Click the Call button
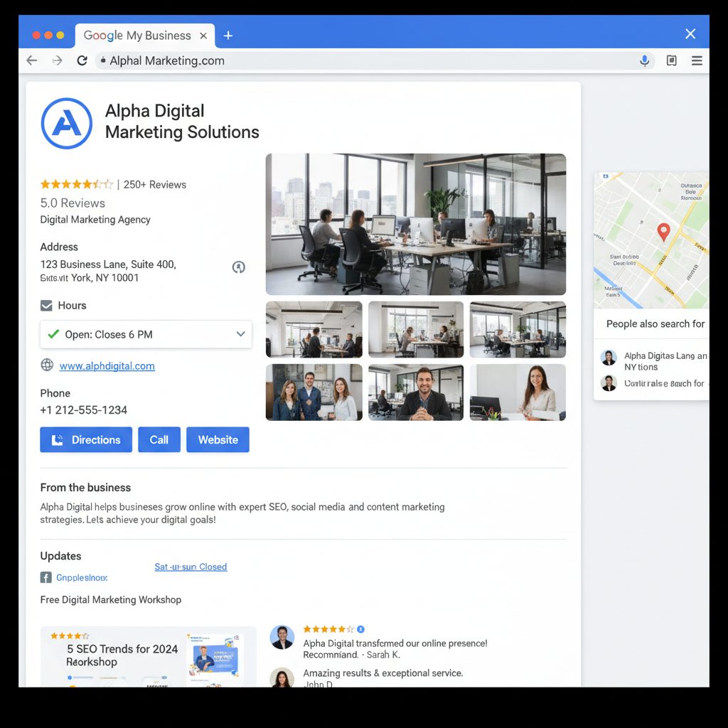This screenshot has width=728, height=728. (159, 439)
